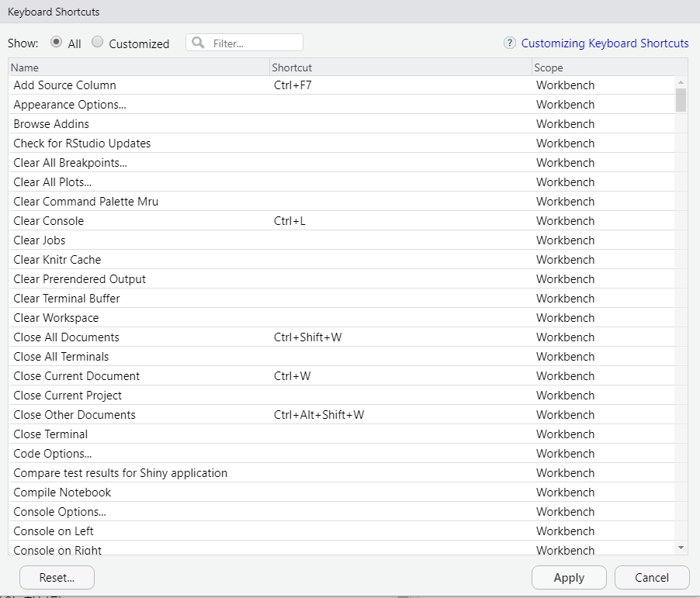Select the Browse Addins row
The height and width of the screenshot is (598, 700).
pos(341,123)
